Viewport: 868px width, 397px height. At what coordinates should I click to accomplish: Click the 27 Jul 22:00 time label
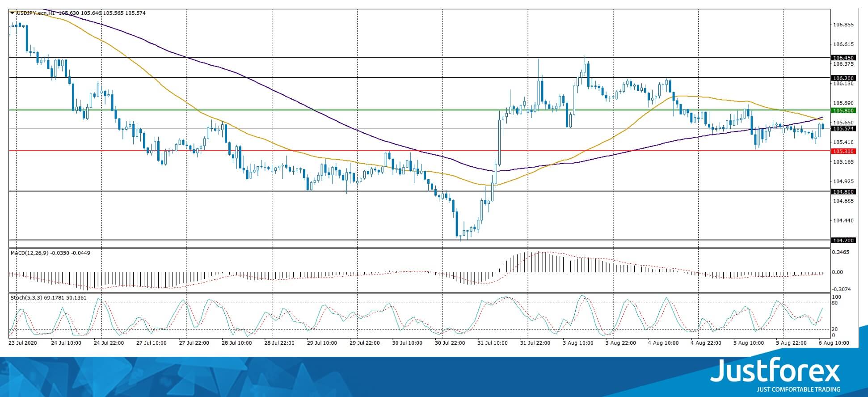194,343
